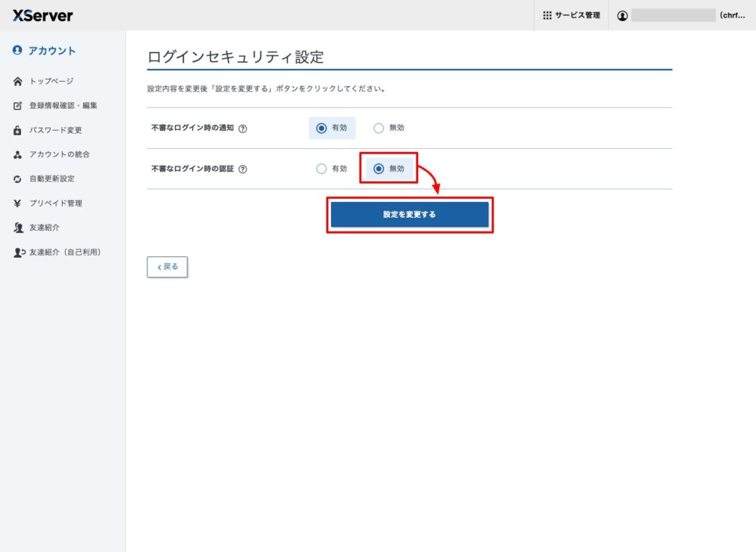Screen dimensions: 756x552
Task: Click the XServer logo
Action: point(43,15)
